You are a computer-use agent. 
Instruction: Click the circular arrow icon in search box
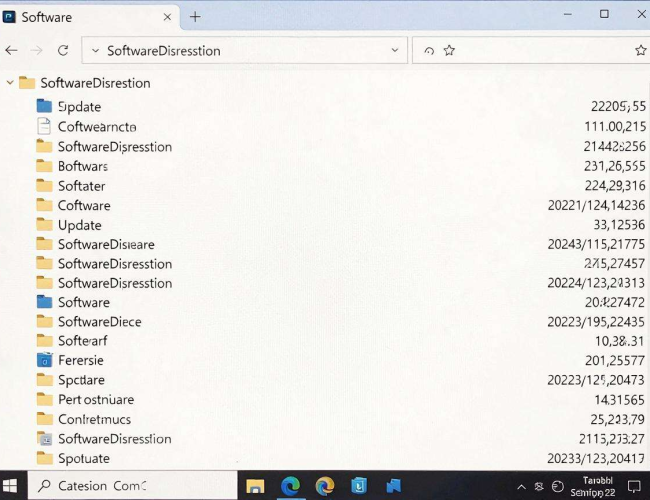(429, 51)
